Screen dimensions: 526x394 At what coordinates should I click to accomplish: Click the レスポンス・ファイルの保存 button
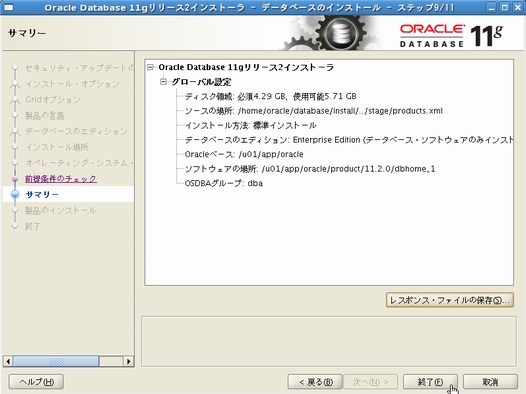pyautogui.click(x=450, y=300)
